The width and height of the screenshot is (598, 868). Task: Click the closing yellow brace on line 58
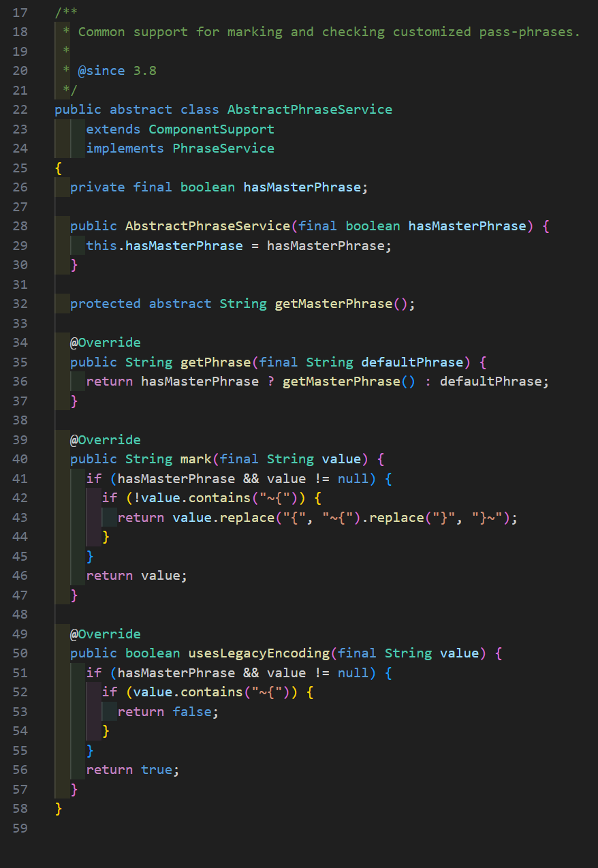59,809
